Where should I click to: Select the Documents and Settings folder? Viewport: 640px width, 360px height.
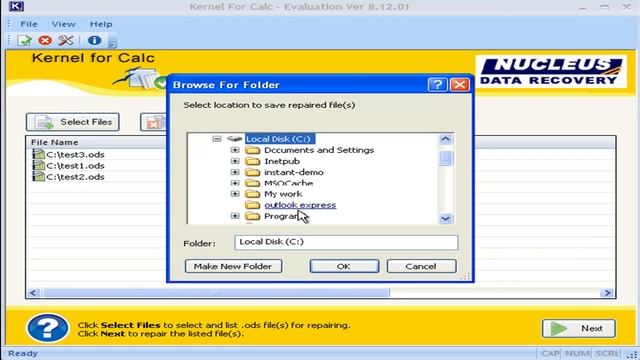(x=319, y=150)
